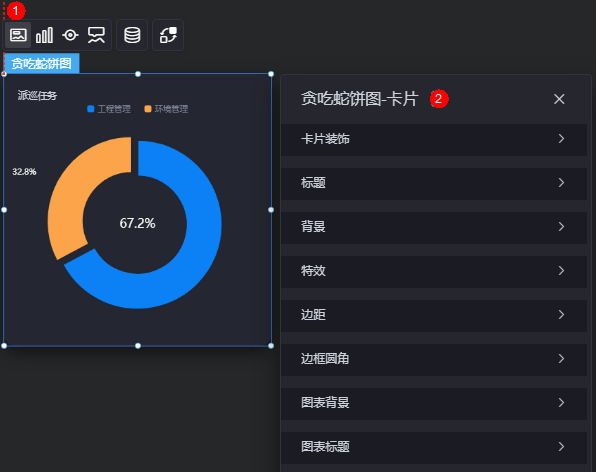Open the chart bar icon settings

click(x=44, y=35)
